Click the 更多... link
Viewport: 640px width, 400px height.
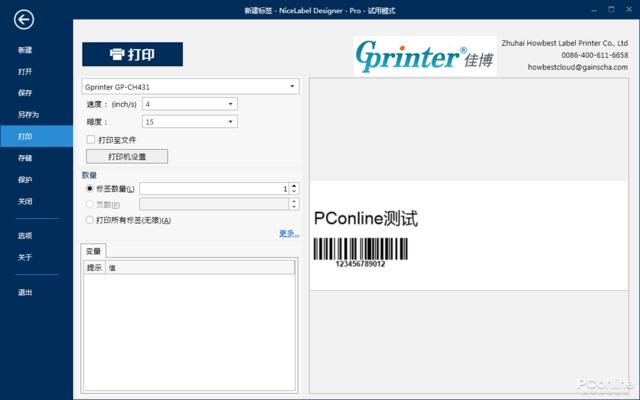point(289,233)
